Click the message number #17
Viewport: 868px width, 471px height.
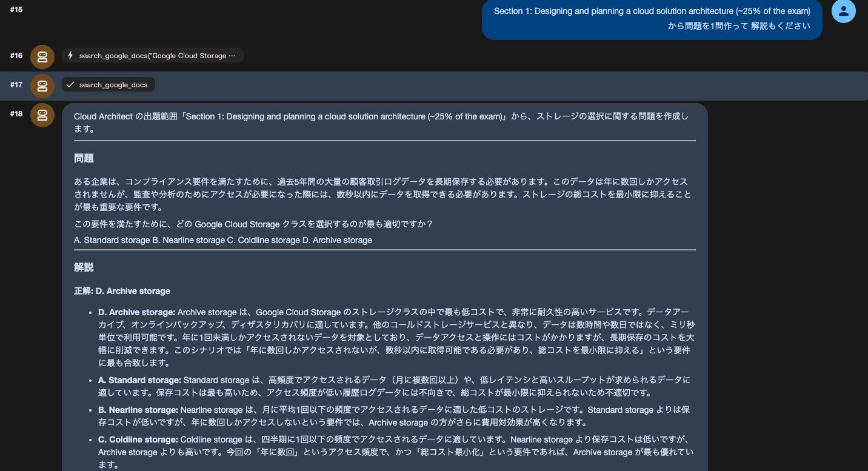coord(16,85)
